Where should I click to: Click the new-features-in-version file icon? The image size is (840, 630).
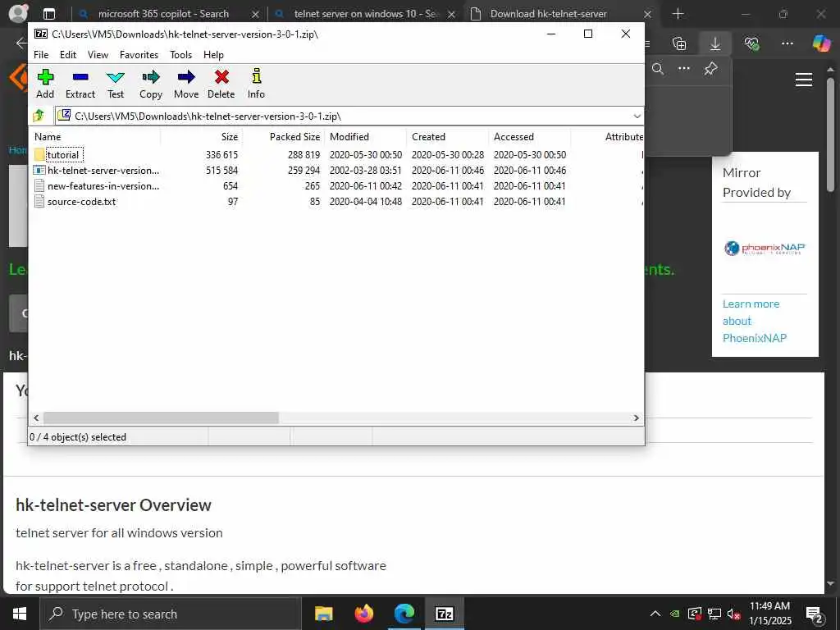pos(39,186)
